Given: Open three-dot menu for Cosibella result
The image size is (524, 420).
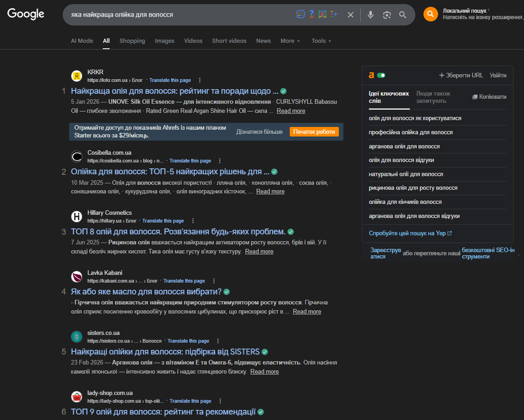Looking at the screenshot, I should coord(220,161).
